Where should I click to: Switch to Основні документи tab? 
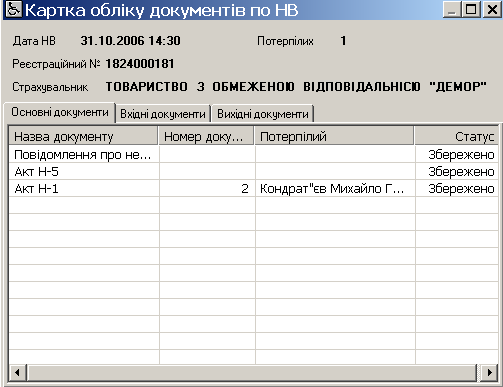60,112
